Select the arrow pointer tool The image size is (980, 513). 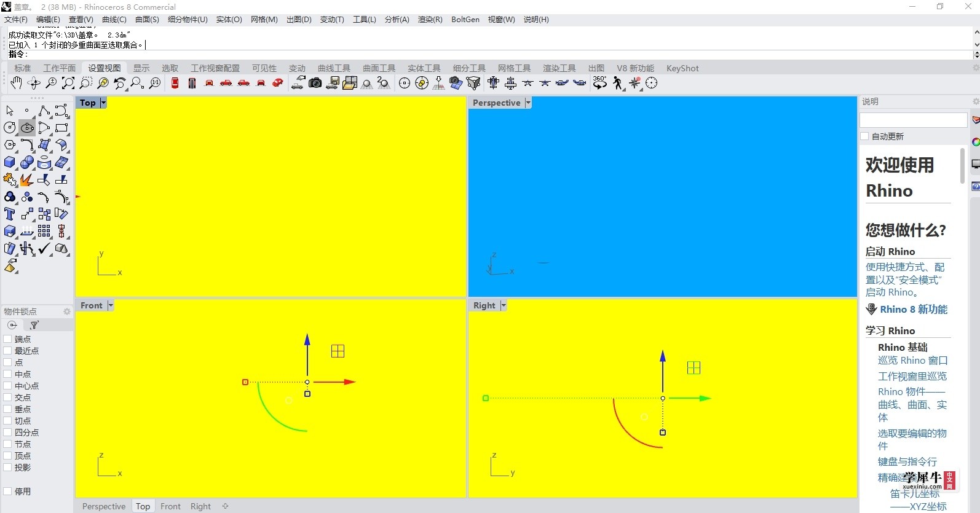tap(10, 111)
